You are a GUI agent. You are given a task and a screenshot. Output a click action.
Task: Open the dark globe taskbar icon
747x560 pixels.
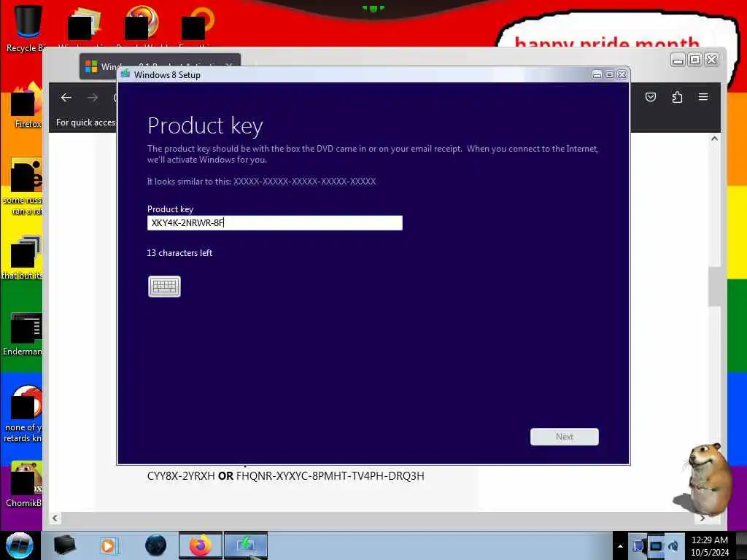pos(155,545)
